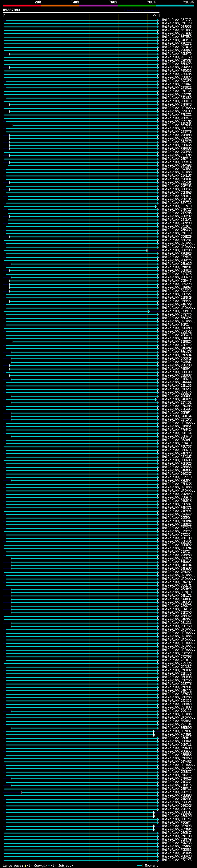
Task: Click the label UniRef100_A2XGB9
Action: point(177,98)
